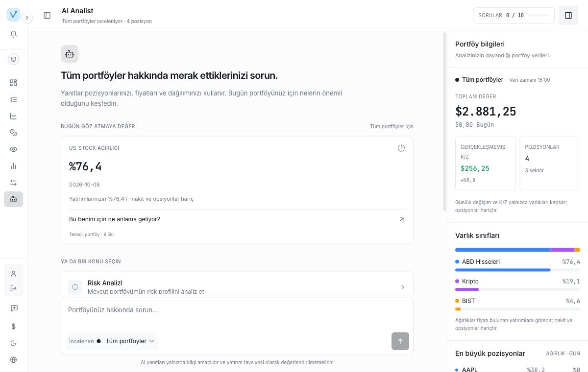Image resolution: width=588 pixels, height=372 pixels.
Task: Open the portfolios layers icon
Action: (13, 59)
